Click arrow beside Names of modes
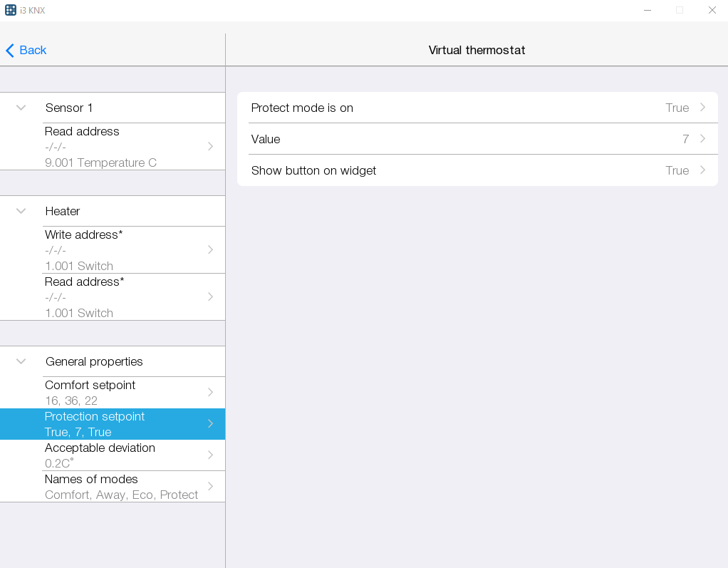The height and width of the screenshot is (568, 728). coord(210,486)
